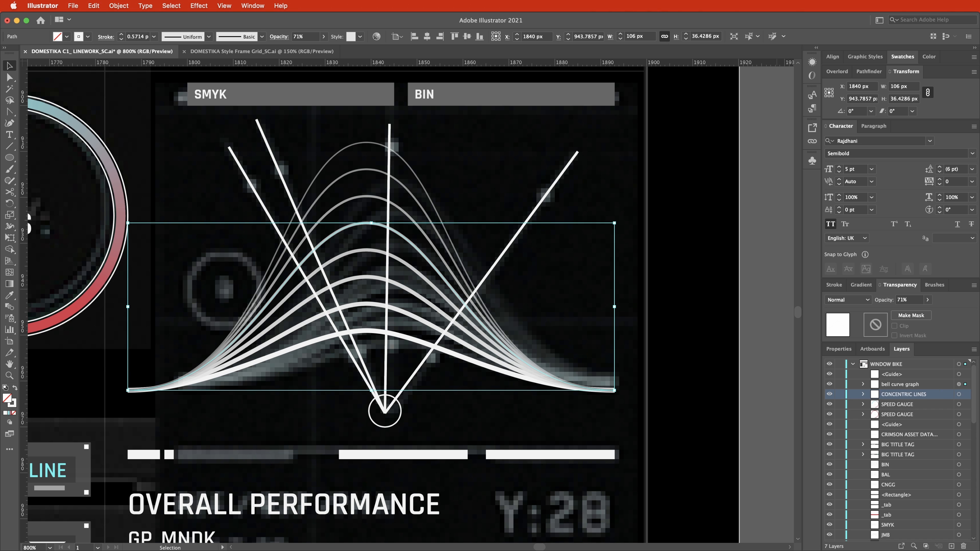The height and width of the screenshot is (551, 980).
Task: Click the fill color swatch in control bar
Action: tap(57, 36)
